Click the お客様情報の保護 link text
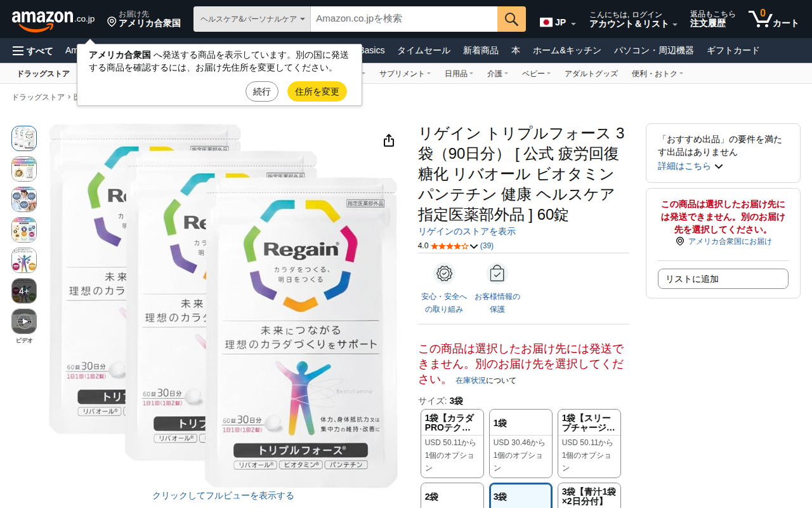Viewport: 812px width, 508px height. point(497,303)
